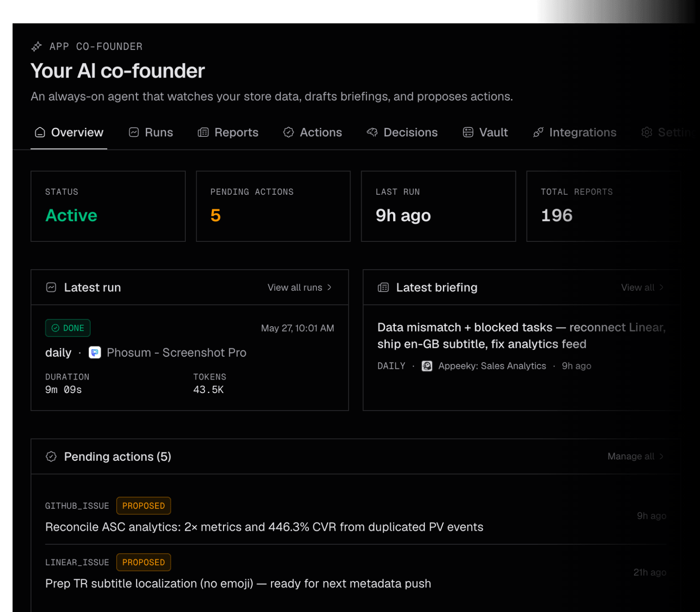The image size is (700, 612).
Task: Click the chevron beside briefing View all
Action: coord(661,288)
